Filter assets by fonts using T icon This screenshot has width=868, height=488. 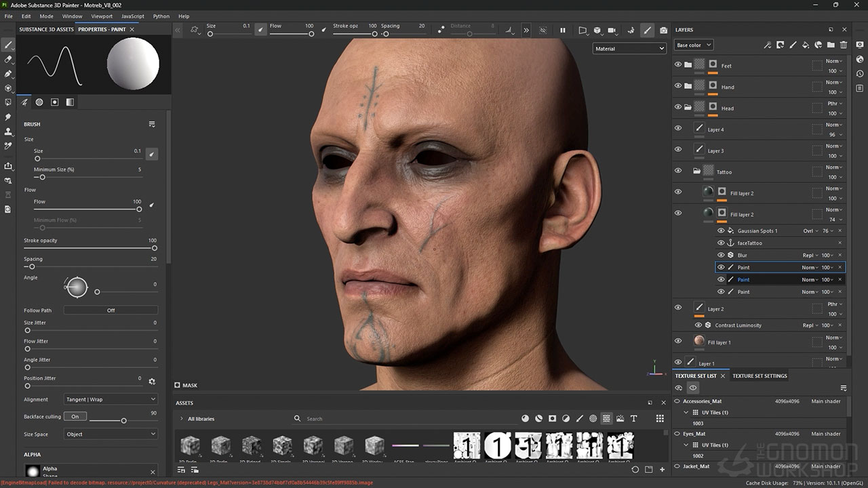(633, 419)
